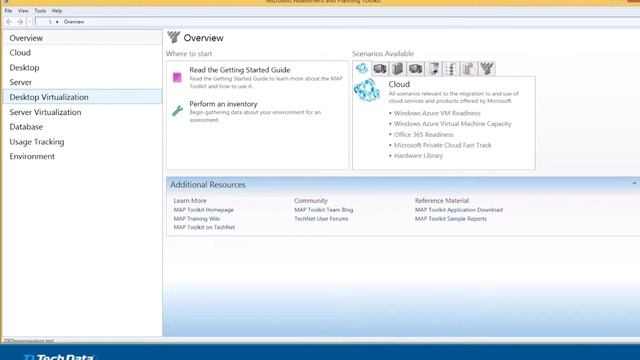The width and height of the screenshot is (640, 360).
Task: Select the Database scenario tab icon
Action: pos(451,69)
